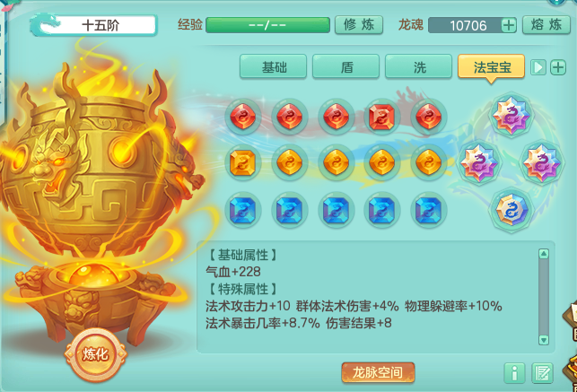Screen dimensions: 577x392
Task: Click the attribute list scroll down arrow
Action: [544, 339]
